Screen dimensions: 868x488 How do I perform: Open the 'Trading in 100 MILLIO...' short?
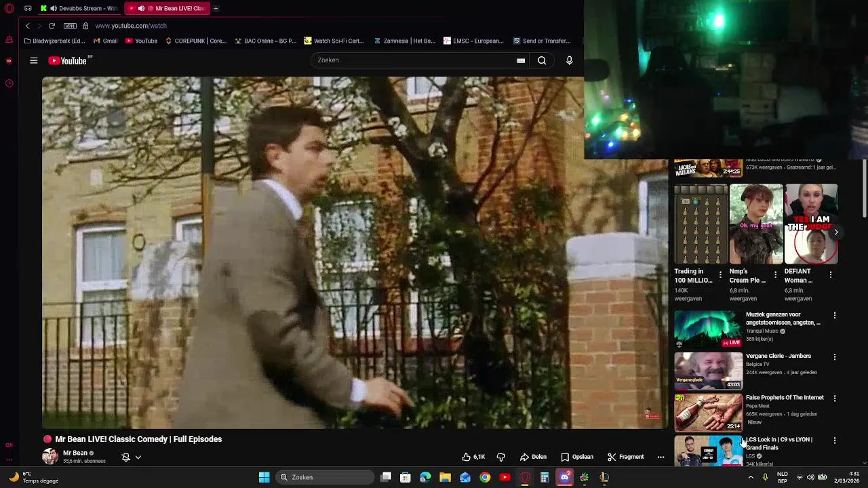point(701,224)
